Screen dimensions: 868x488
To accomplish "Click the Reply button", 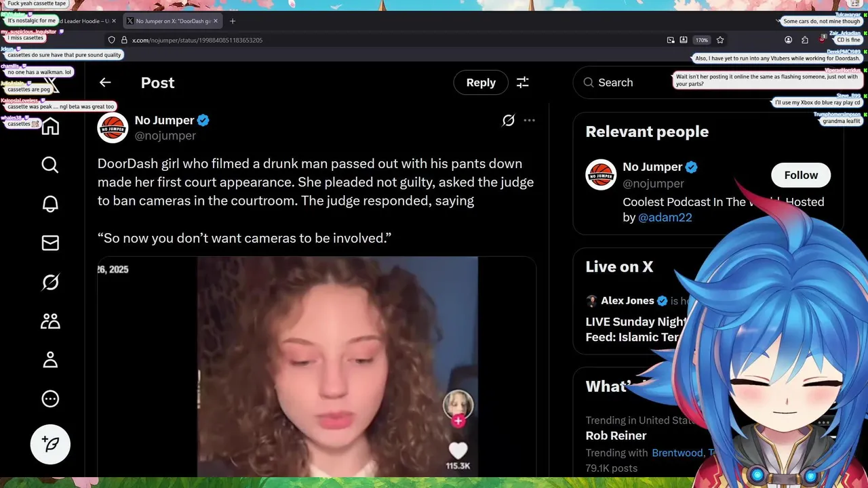I will 481,82.
